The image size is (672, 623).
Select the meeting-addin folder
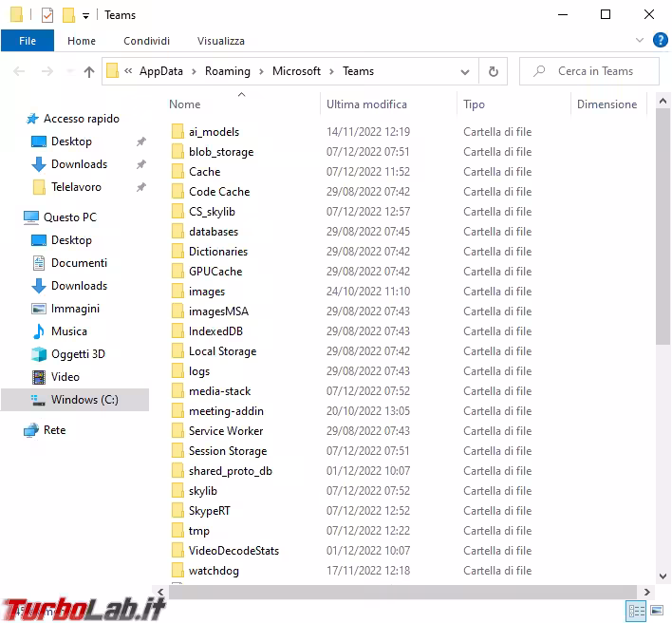point(226,411)
